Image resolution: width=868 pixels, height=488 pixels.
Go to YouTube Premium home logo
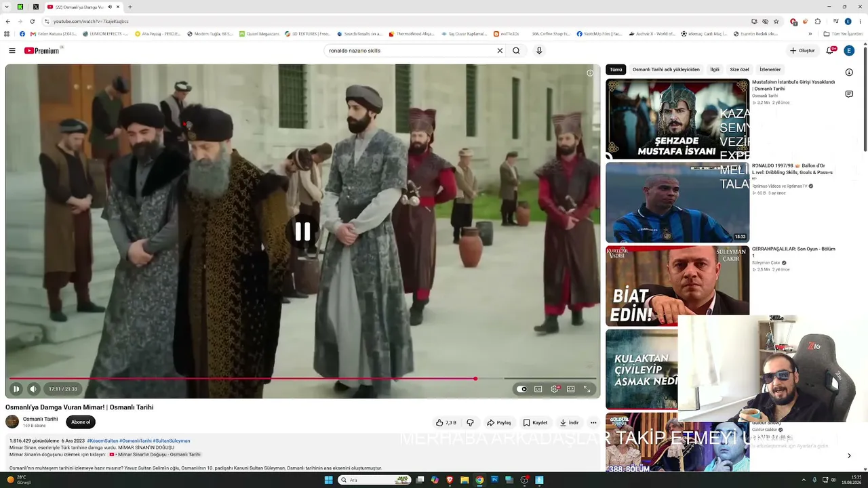42,51
